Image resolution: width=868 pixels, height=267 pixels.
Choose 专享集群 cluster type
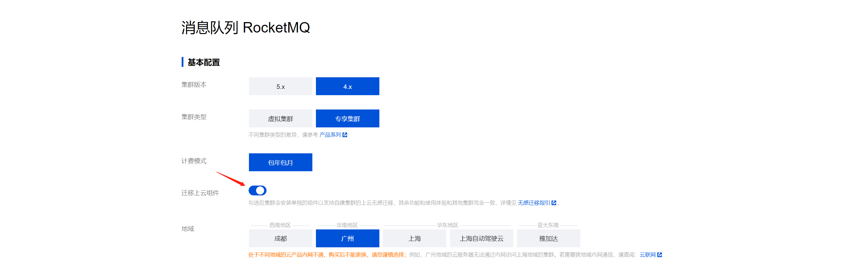pos(347,118)
